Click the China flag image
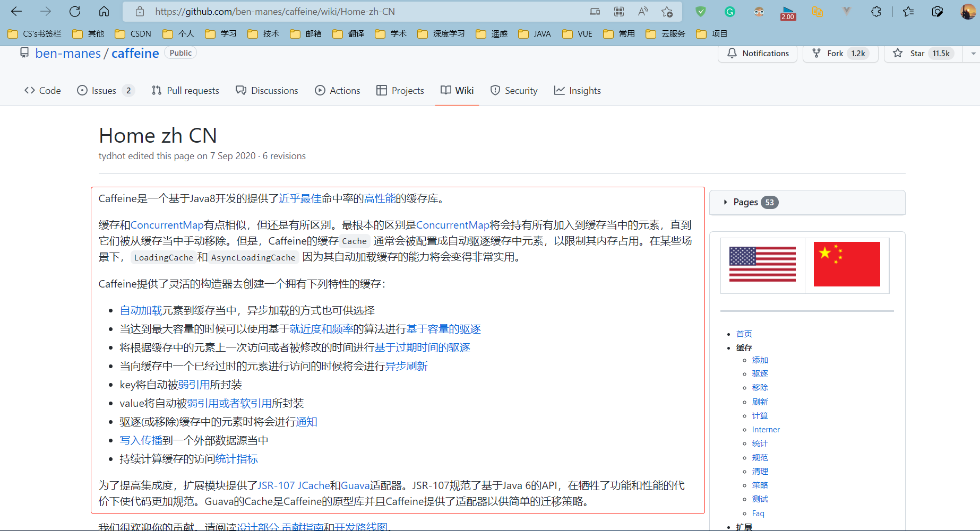The width and height of the screenshot is (980, 531). pyautogui.click(x=847, y=264)
